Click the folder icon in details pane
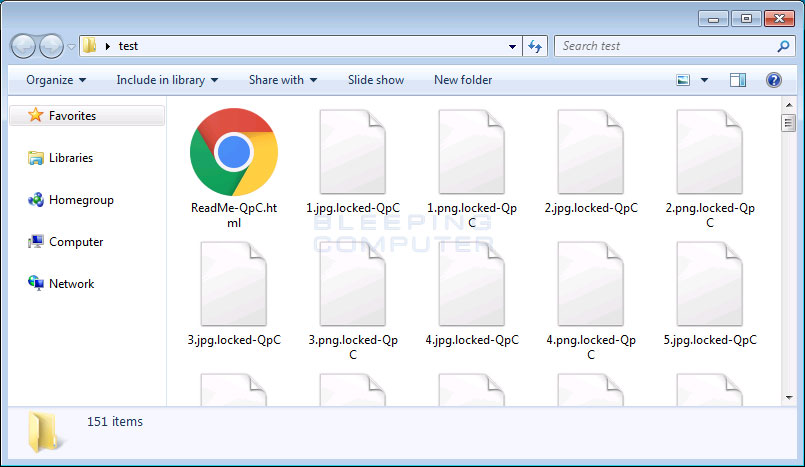Viewport: 805px width, 467px height. tap(44, 431)
